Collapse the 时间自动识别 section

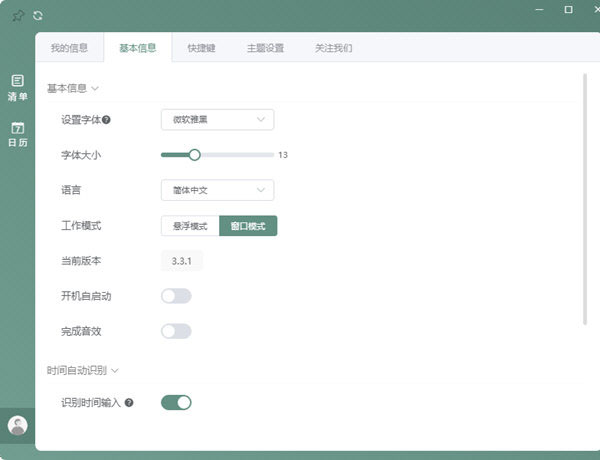(x=83, y=370)
